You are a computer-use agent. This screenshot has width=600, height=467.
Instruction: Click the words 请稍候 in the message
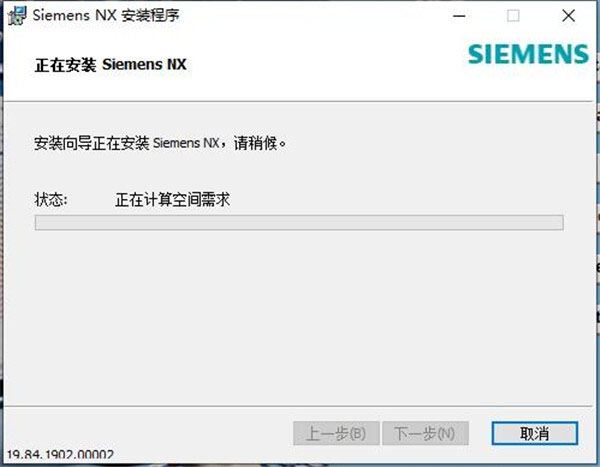click(x=256, y=143)
